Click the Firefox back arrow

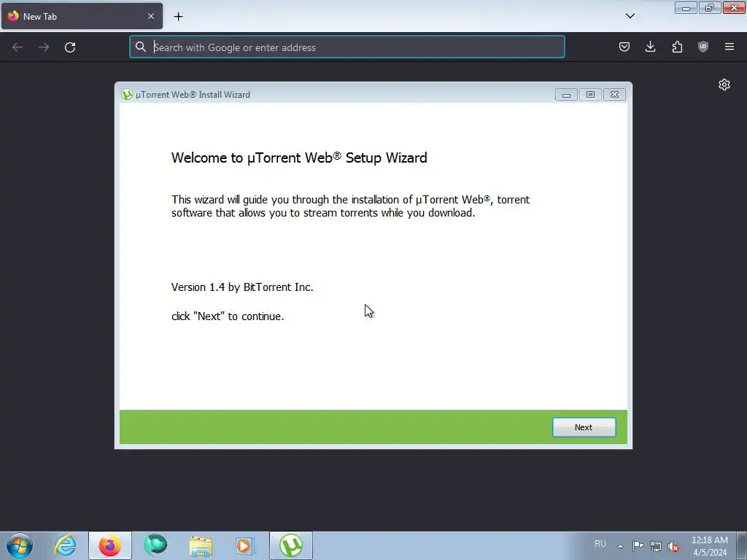point(18,47)
